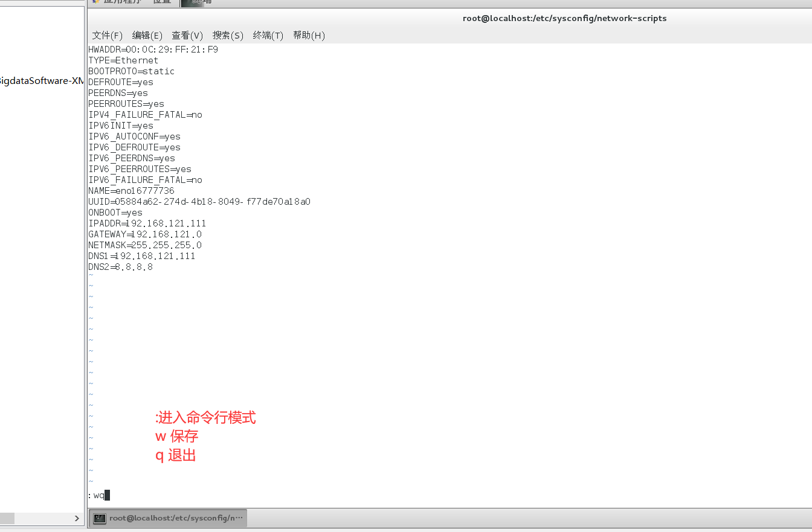Viewport: 812px width, 532px height.
Task: Click the GATEWAY=192.168.121.0 line
Action: pos(145,234)
